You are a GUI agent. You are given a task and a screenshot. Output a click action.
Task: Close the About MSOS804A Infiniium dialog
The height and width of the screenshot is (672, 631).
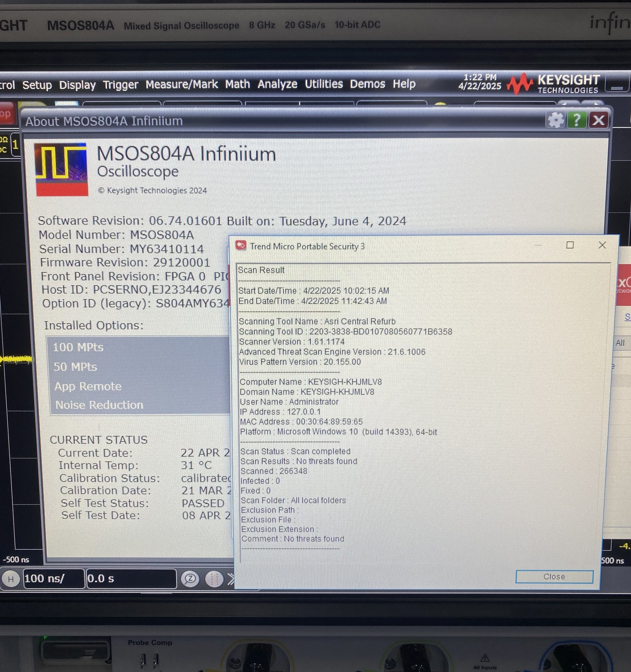click(599, 120)
